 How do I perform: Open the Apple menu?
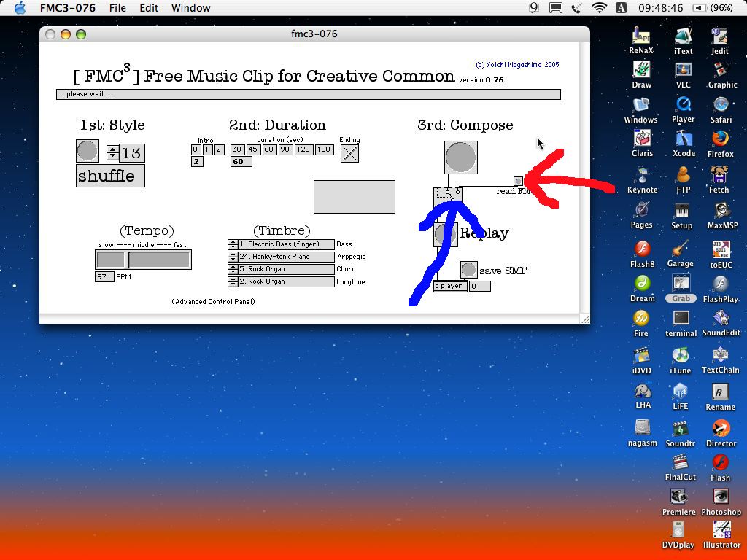point(20,7)
